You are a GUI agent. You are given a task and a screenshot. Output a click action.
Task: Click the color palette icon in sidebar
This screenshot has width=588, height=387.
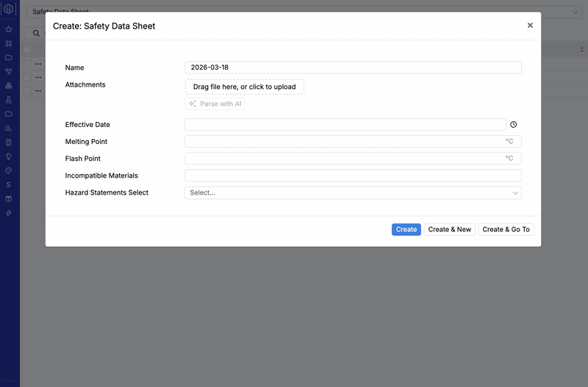[9, 170]
